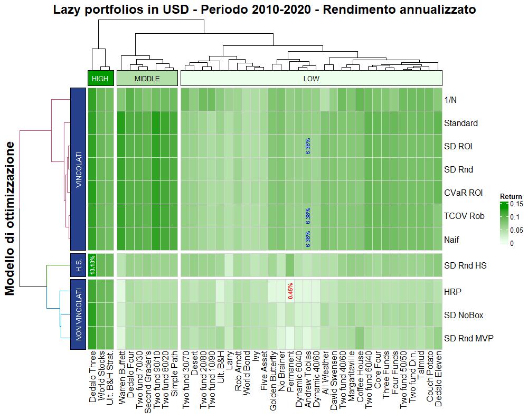Click the Two fund 70/30 column label
This screenshot has height=420, width=528.
(x=139, y=380)
